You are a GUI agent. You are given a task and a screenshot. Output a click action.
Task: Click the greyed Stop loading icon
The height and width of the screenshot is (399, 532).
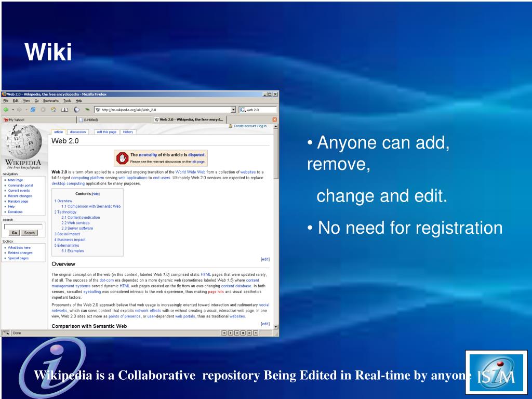(43, 110)
